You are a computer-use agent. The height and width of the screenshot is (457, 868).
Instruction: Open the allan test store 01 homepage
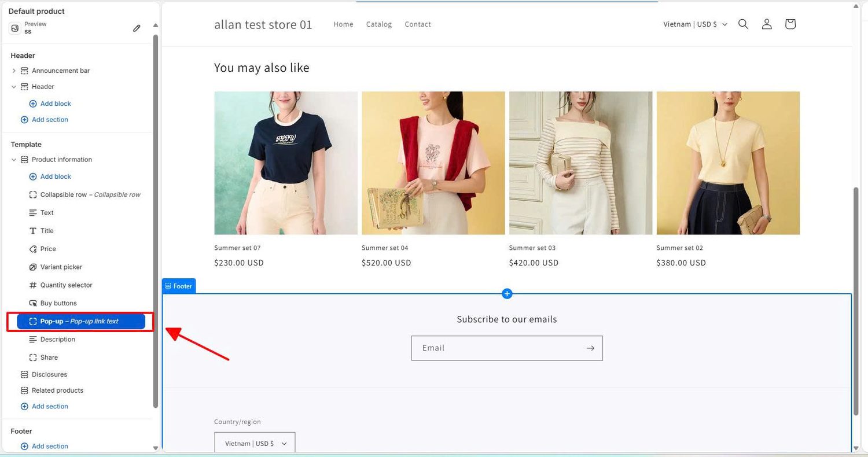263,24
